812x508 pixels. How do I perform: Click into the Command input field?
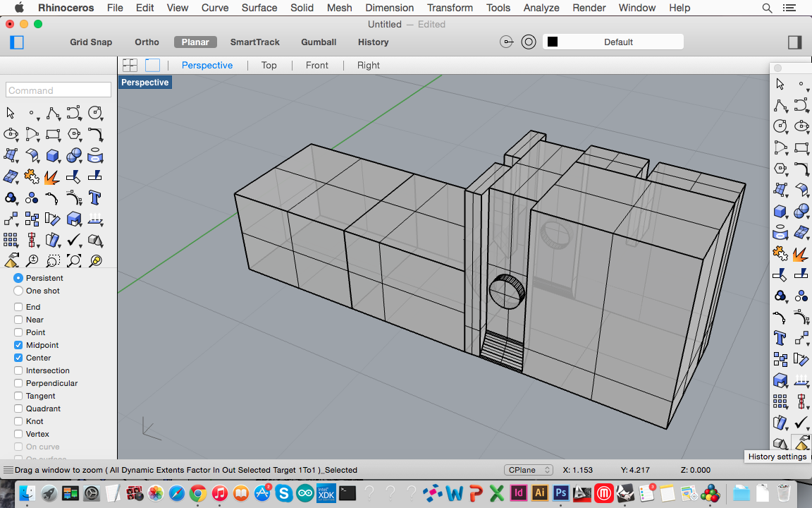tap(59, 90)
